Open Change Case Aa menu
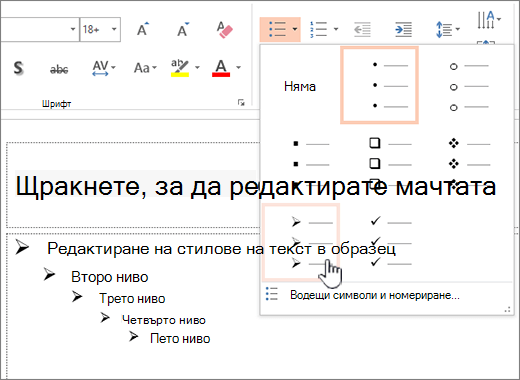Viewport: 520px width, 380px height. (x=145, y=68)
